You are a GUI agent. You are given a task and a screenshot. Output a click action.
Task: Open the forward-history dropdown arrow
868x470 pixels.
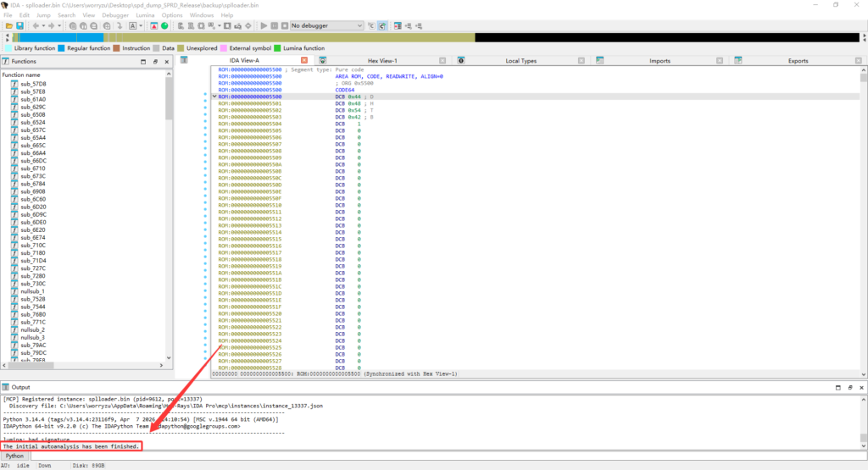point(59,26)
